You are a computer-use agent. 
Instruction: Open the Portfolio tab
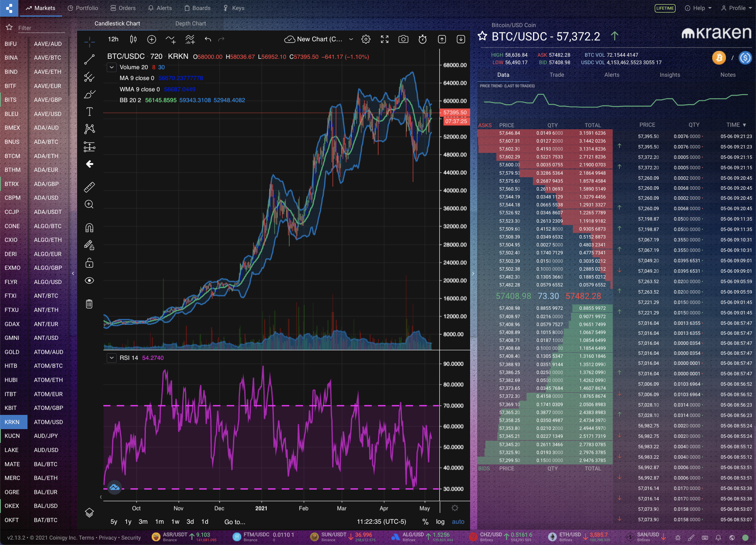point(83,8)
